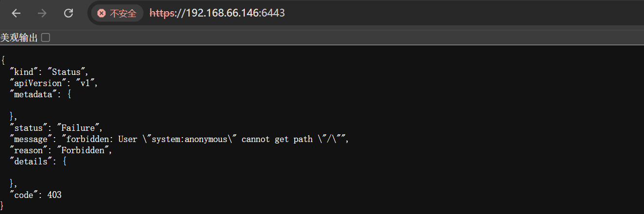Reload the current page

(68, 13)
